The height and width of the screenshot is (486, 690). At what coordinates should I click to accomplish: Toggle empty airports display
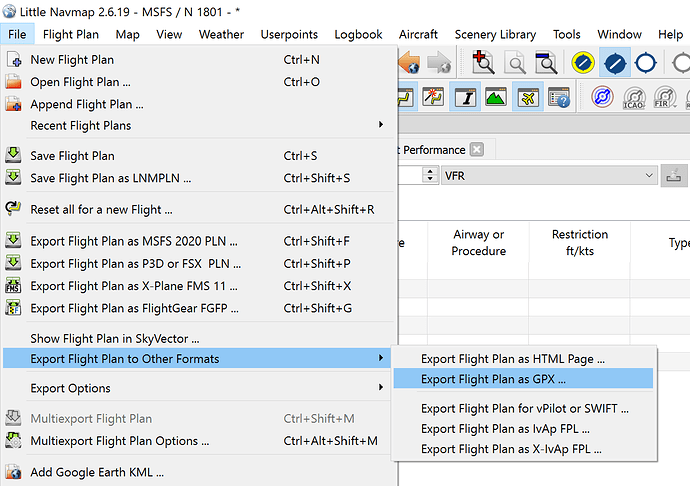pyautogui.click(x=645, y=63)
